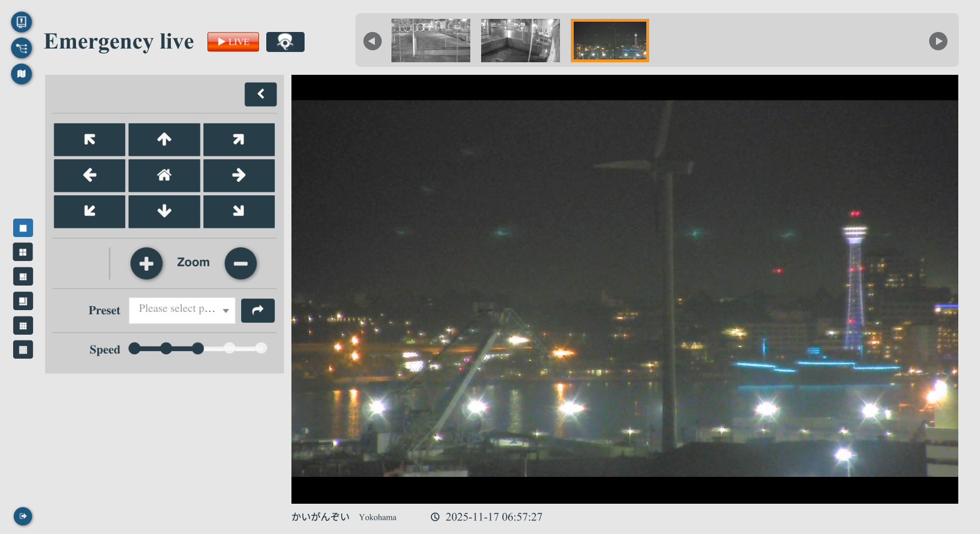Open the PTZ camera icon button
This screenshot has height=534, width=980.
click(285, 42)
